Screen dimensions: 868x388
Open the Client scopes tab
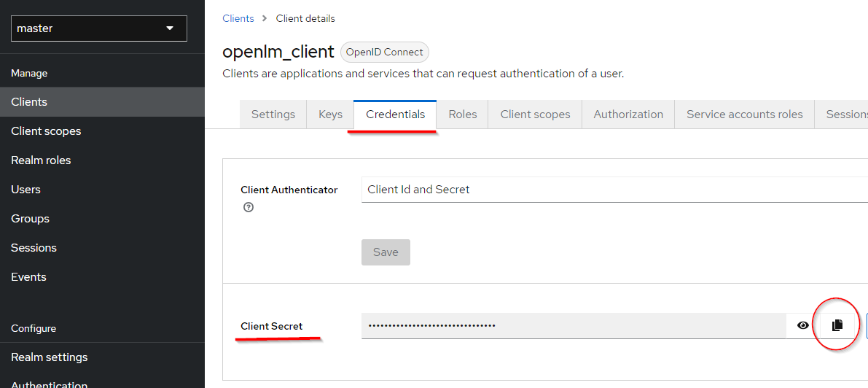coord(535,115)
